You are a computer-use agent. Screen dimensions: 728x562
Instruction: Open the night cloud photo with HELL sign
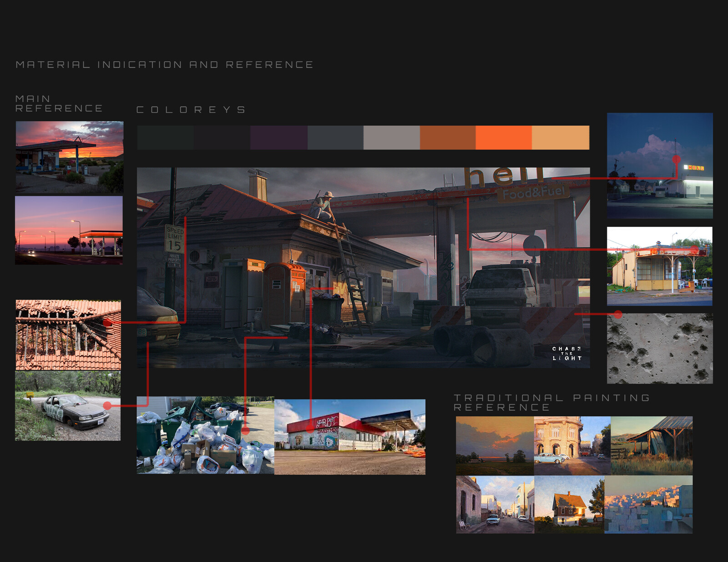coord(660,166)
